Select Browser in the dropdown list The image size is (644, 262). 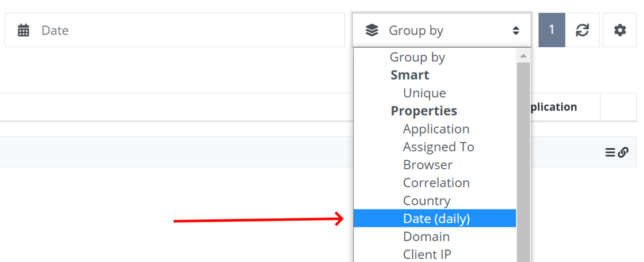435,165
